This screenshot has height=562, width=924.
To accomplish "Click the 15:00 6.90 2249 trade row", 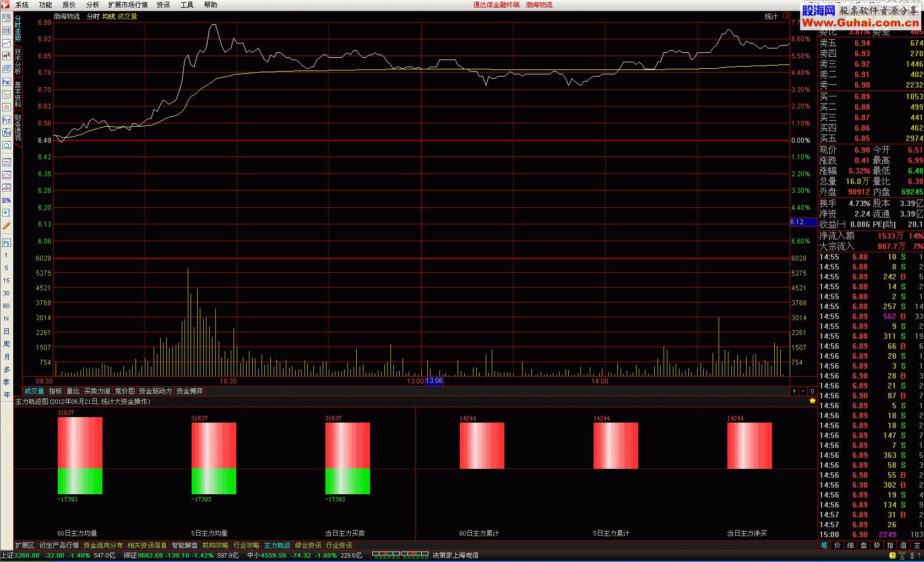I will [871, 534].
